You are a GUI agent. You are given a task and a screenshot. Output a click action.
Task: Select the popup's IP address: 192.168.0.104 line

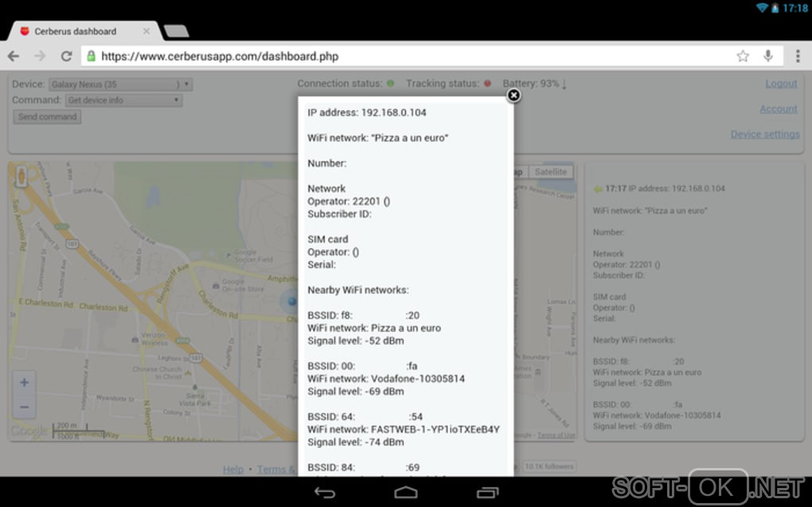(367, 112)
